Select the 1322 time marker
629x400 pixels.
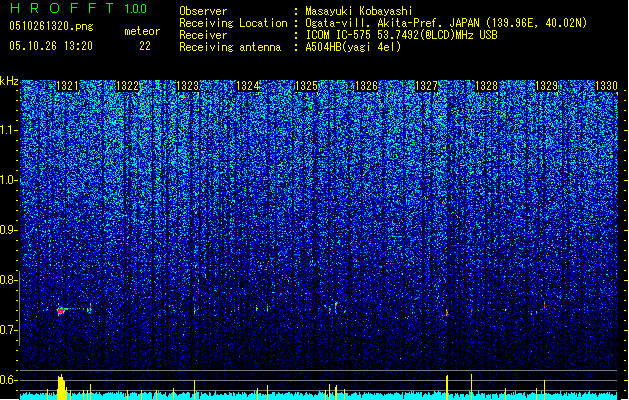pyautogui.click(x=127, y=86)
